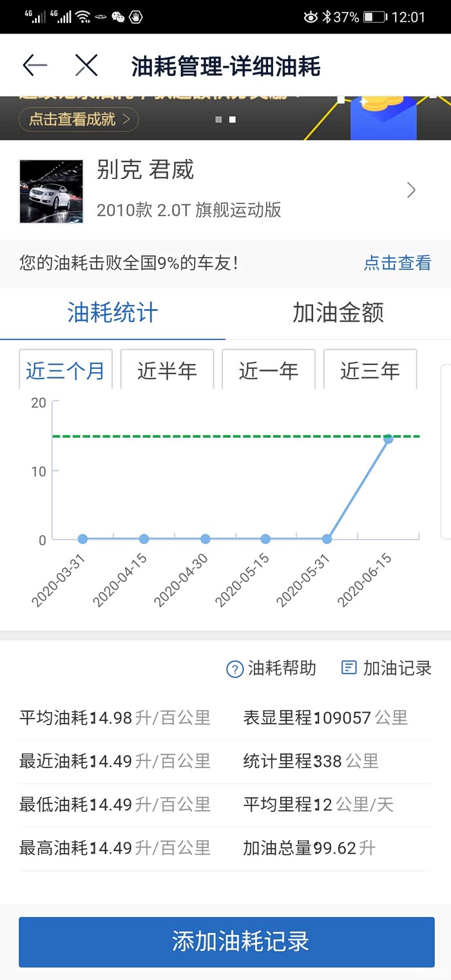
Task: Close the page with the X icon
Action: tap(86, 65)
